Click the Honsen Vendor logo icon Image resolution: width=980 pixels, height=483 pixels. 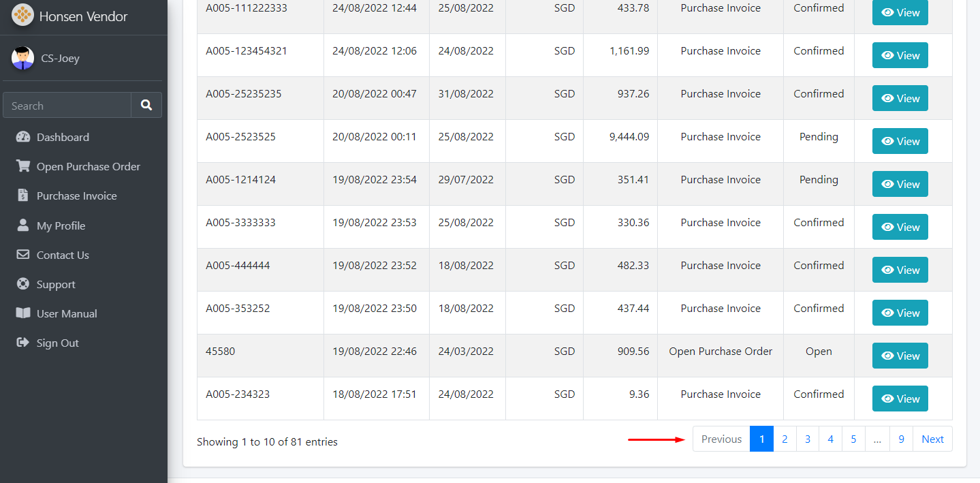(22, 16)
